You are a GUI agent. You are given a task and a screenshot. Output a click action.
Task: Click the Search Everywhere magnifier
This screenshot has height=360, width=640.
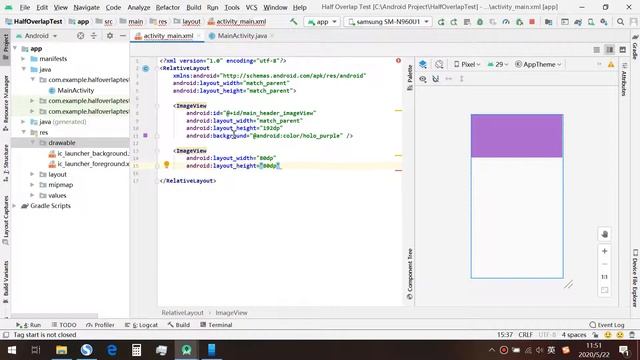(620, 22)
